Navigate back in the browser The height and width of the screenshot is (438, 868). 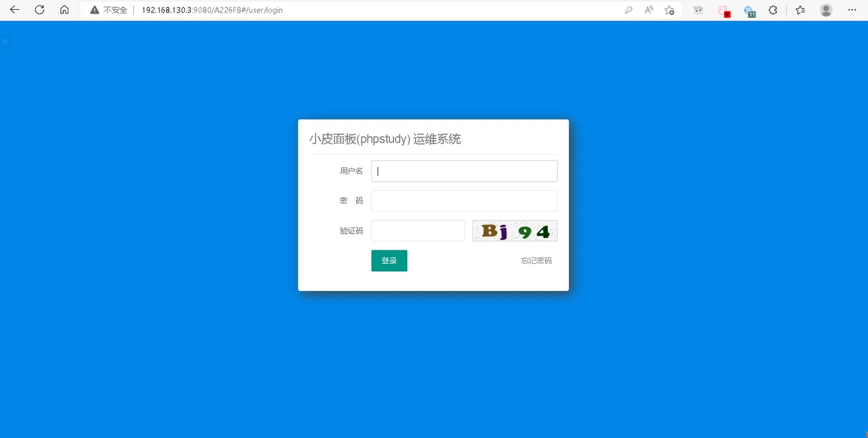pos(14,10)
